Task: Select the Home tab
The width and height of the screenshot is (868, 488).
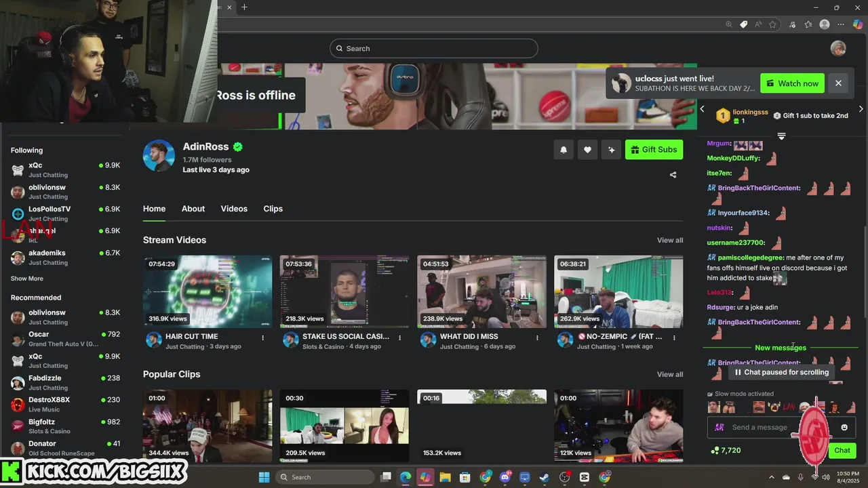Action: (154, 209)
